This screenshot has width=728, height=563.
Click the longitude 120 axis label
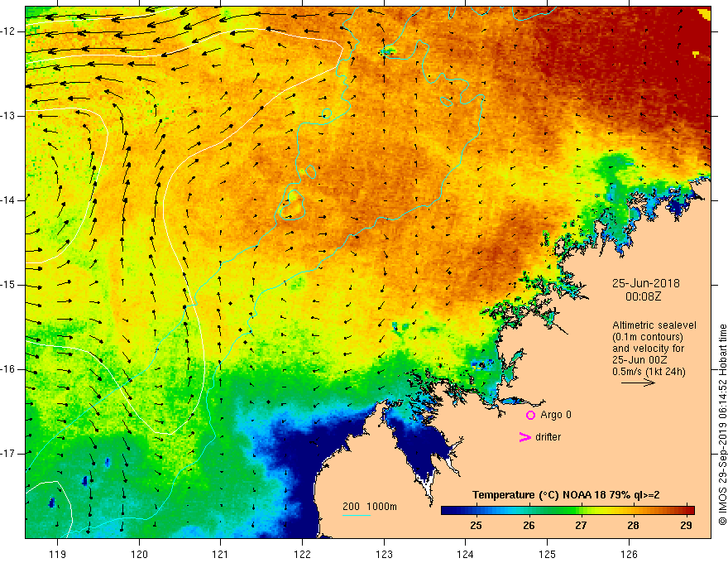pos(139,554)
